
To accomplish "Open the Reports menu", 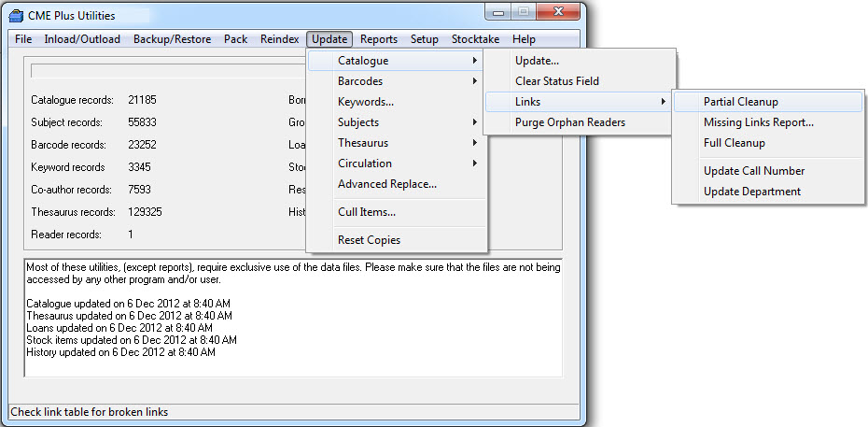I will (379, 39).
